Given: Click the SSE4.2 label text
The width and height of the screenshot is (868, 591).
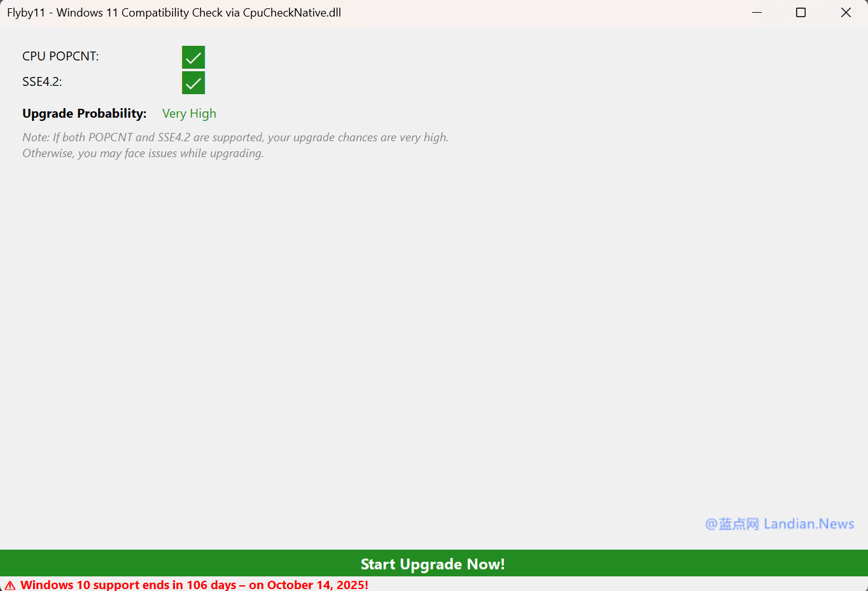Looking at the screenshot, I should click(42, 82).
